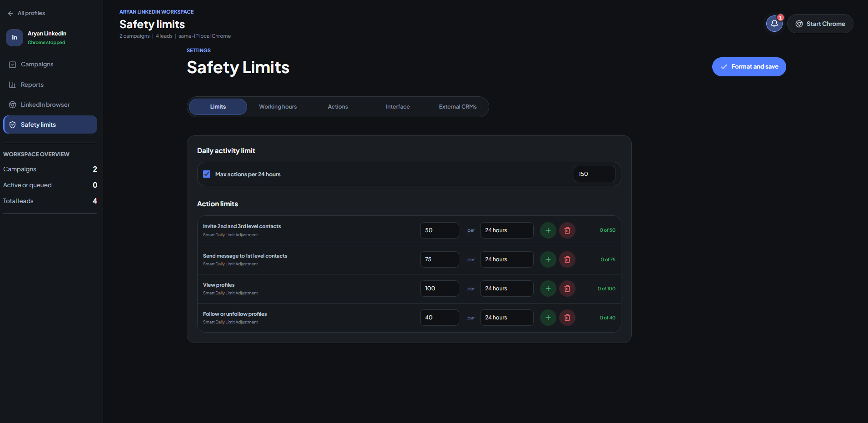Screen dimensions: 868x423
Task: Click the Max actions value field showing 150
Action: 594,174
